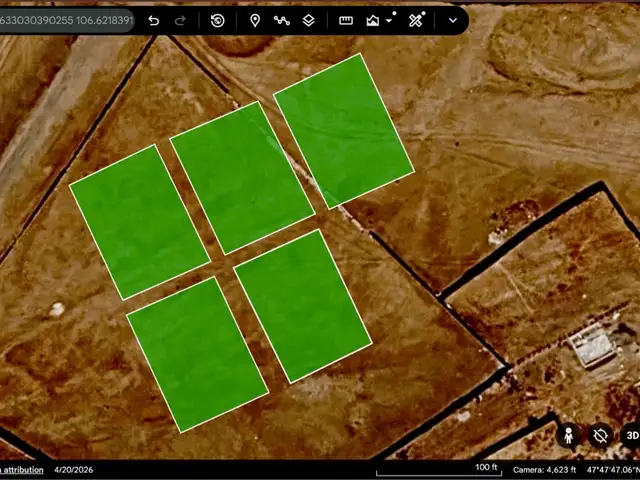This screenshot has width=640, height=480.
Task: Open the attribution link
Action: point(21,470)
